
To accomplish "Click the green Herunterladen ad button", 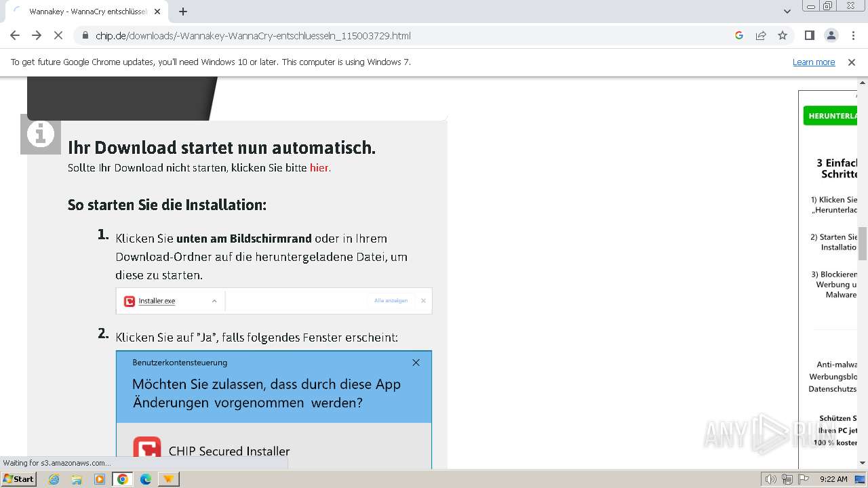I will coord(830,115).
